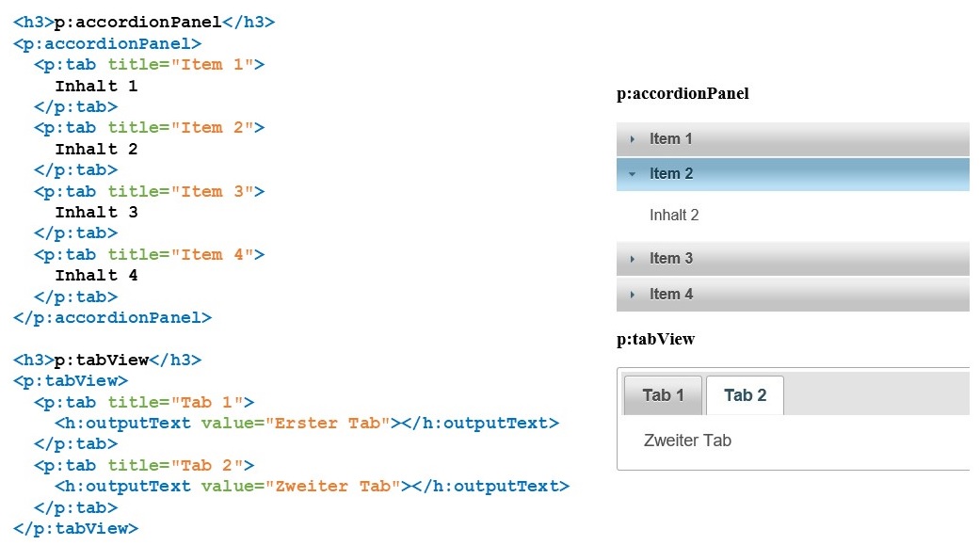Click the triangle icon beside Item 4
The height and width of the screenshot is (545, 980).
coord(633,295)
